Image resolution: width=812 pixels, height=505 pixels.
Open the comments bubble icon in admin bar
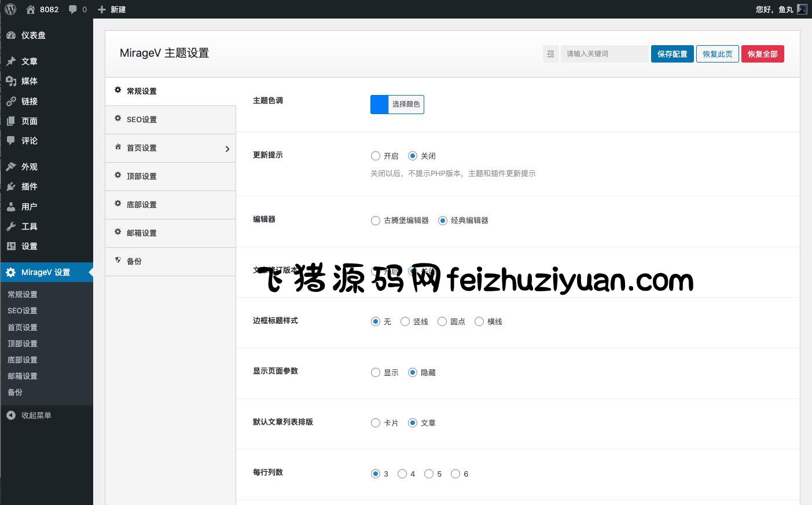[x=73, y=9]
